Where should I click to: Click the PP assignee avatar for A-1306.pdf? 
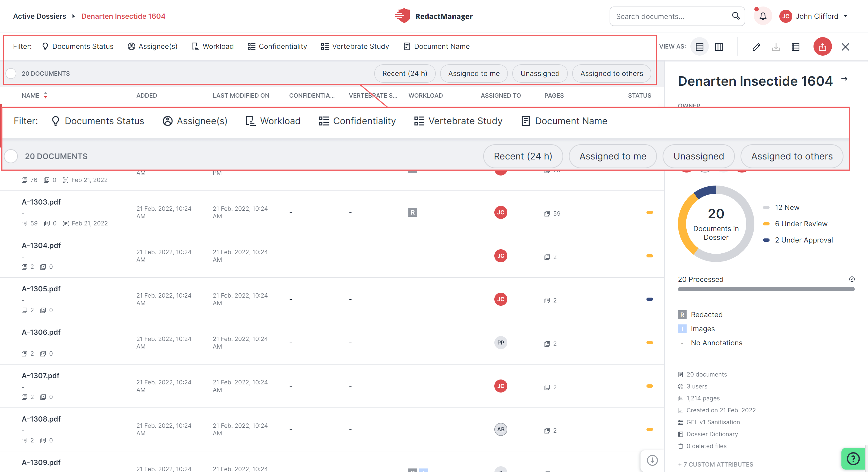(501, 343)
